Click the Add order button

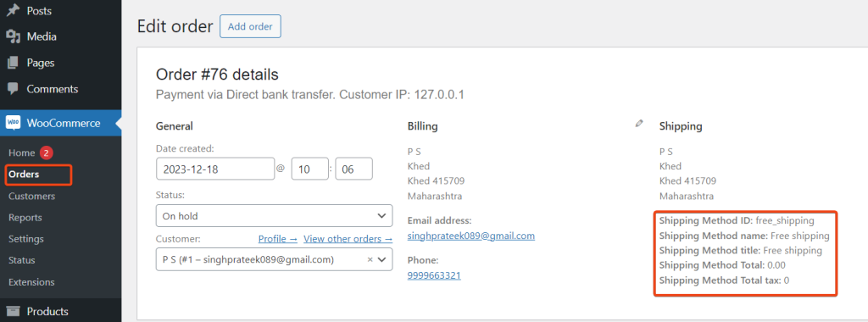coord(250,26)
